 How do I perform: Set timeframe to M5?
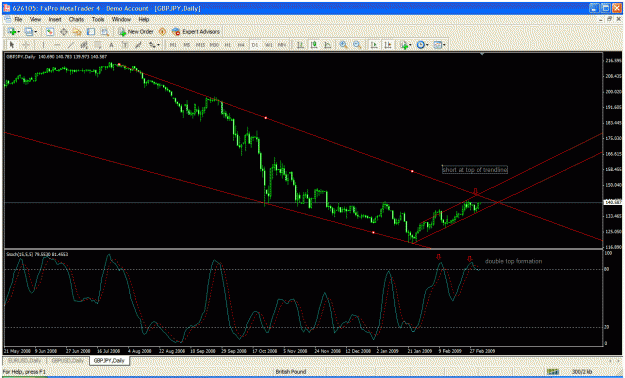click(187, 45)
